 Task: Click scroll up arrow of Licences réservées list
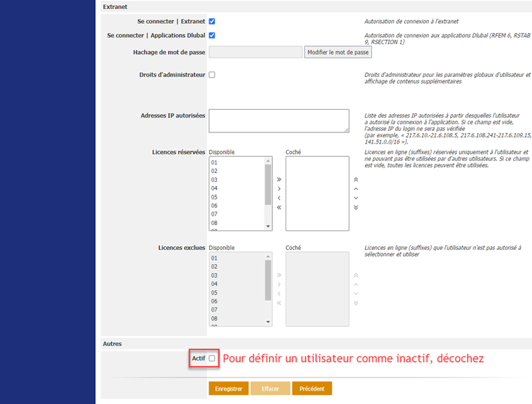(268, 160)
